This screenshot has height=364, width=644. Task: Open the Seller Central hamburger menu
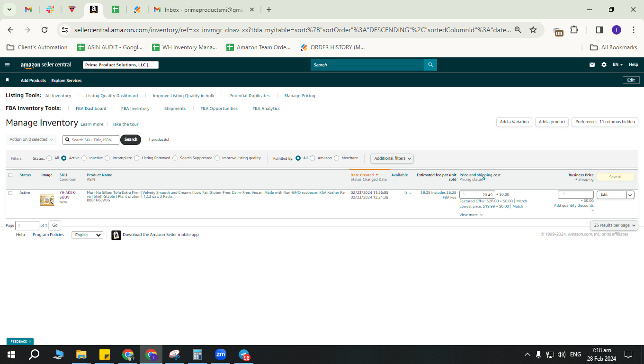(7, 65)
